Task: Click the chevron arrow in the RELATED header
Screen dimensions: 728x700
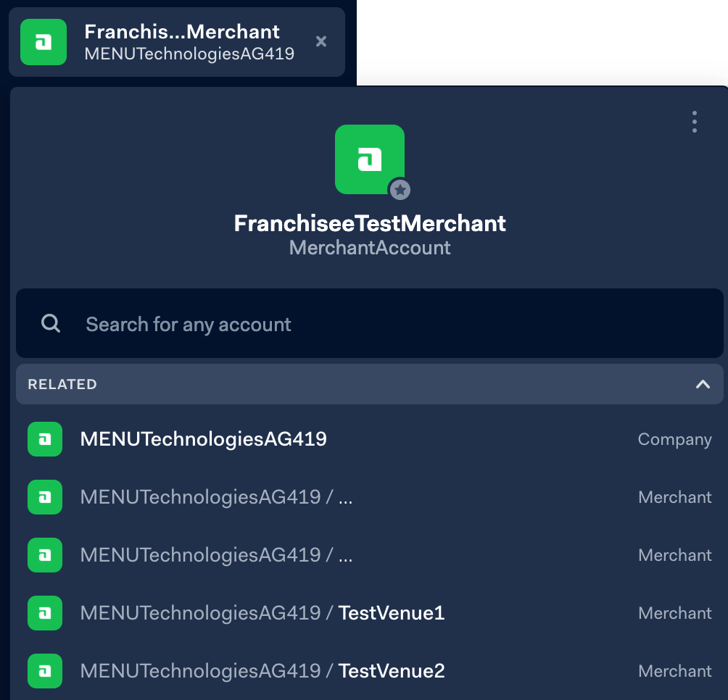Action: tap(702, 384)
